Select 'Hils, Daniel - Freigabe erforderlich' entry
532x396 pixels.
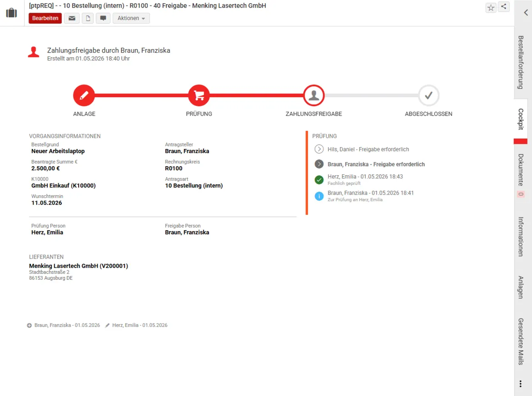(x=368, y=149)
